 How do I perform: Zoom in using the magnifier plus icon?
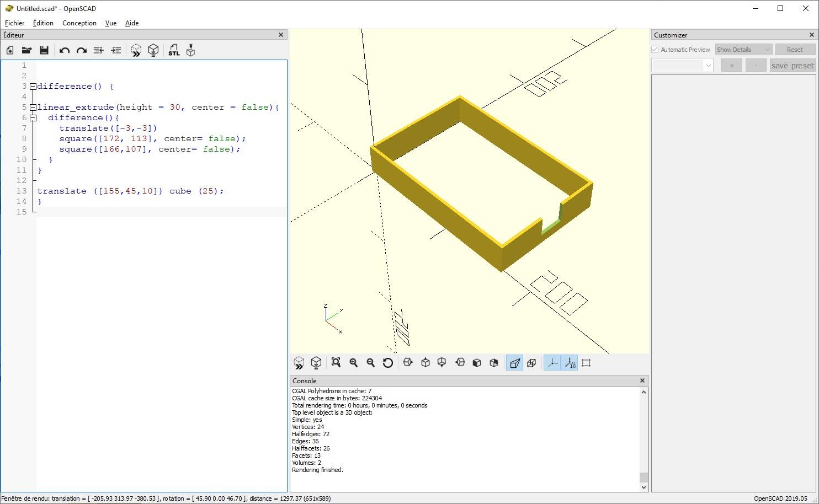click(354, 363)
